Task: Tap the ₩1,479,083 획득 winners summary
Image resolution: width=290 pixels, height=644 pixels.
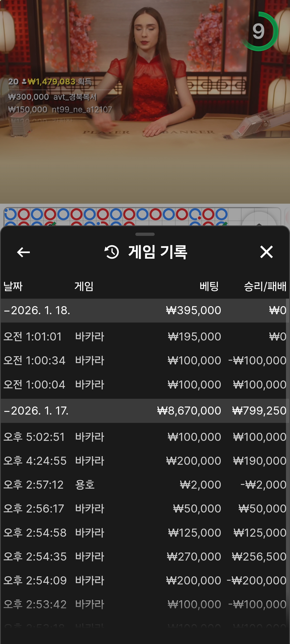Action: pyautogui.click(x=59, y=82)
